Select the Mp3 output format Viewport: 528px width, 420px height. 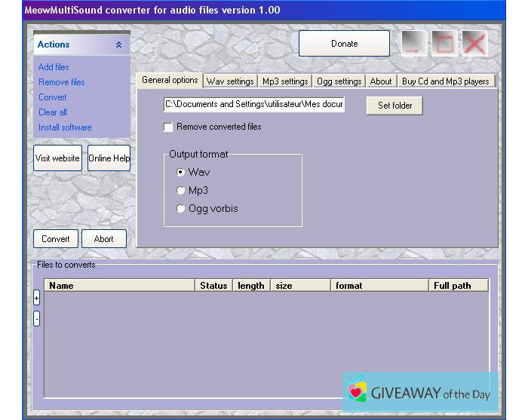[x=180, y=191]
